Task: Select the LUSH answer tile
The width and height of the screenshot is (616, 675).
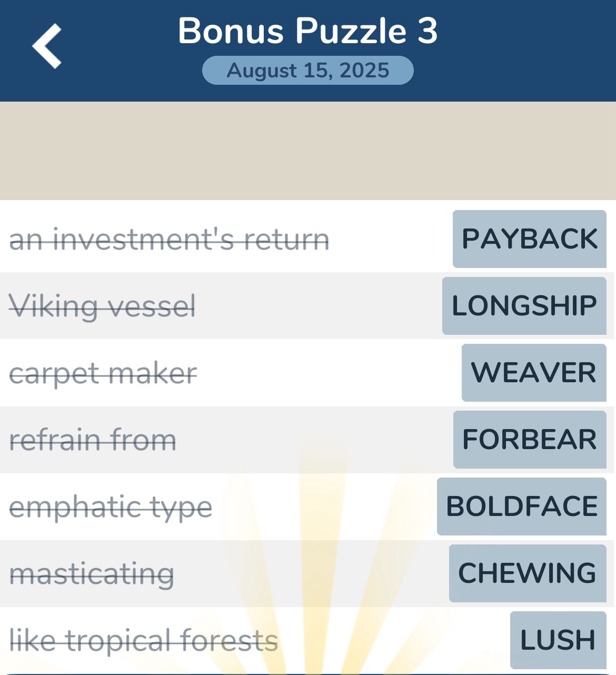Action: click(x=558, y=640)
